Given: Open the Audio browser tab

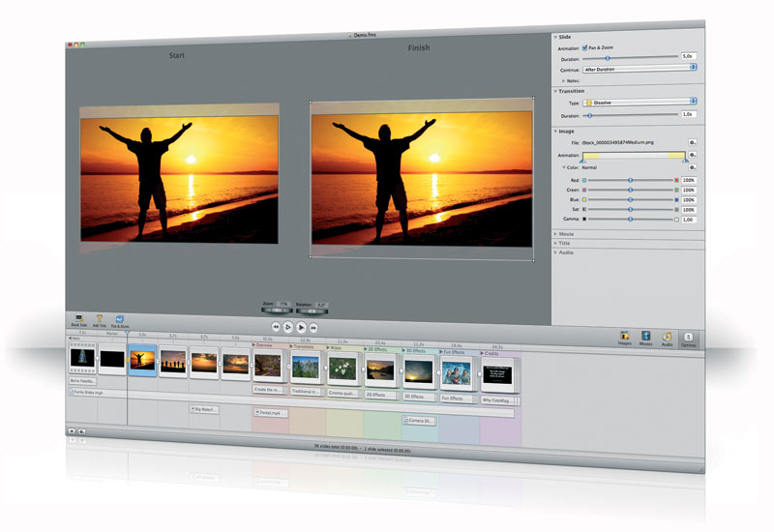Looking at the screenshot, I should pyautogui.click(x=667, y=340).
